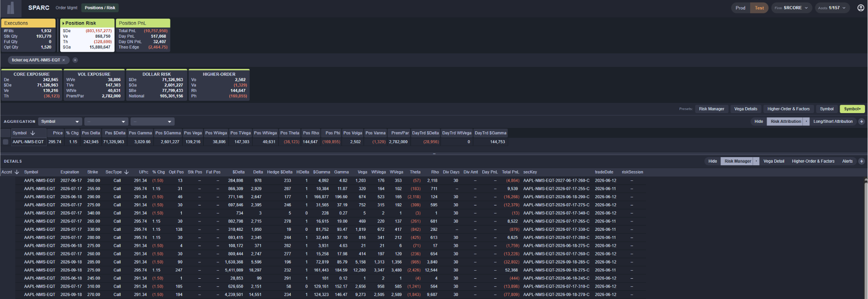
Task: Select the Risk Attribution view tab
Action: pyautogui.click(x=786, y=122)
